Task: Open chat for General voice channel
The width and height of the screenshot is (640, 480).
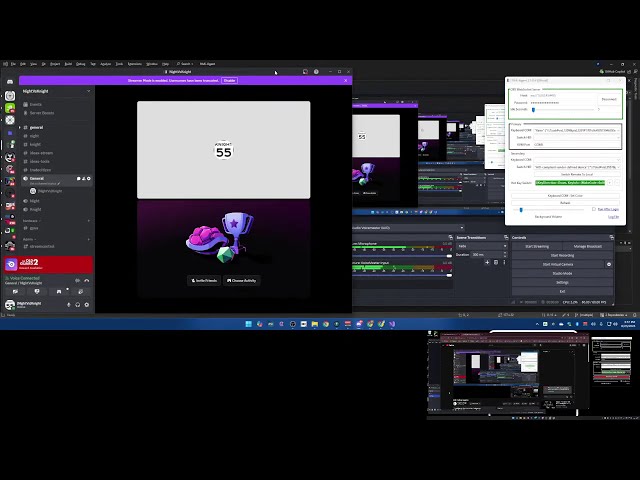Action: [78, 178]
